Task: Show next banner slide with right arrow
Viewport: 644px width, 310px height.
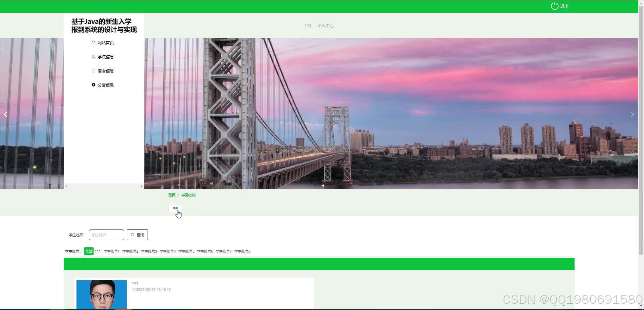Action: pos(633,114)
